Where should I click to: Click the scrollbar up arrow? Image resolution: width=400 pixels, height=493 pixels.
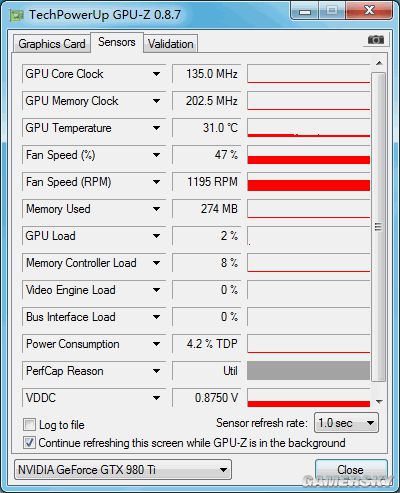click(x=379, y=63)
